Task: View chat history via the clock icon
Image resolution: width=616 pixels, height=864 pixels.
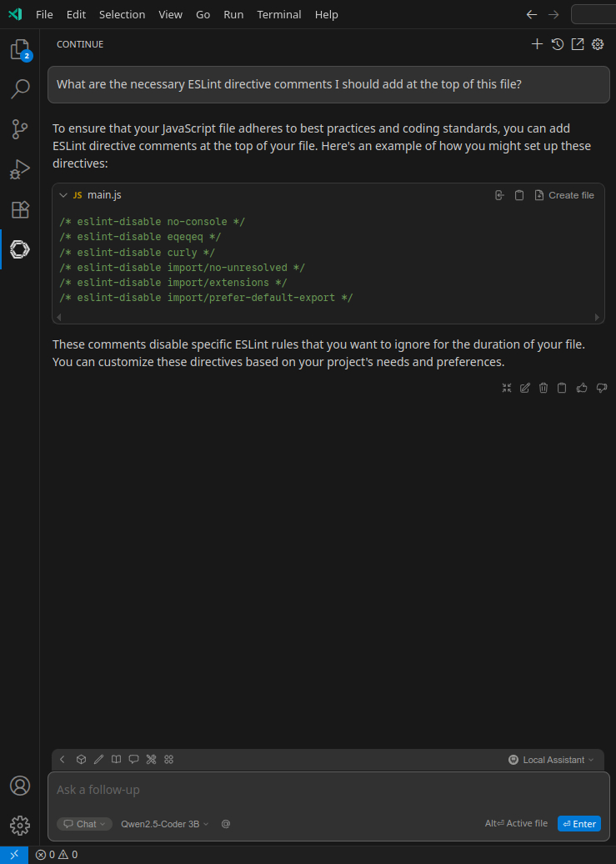Action: point(557,44)
